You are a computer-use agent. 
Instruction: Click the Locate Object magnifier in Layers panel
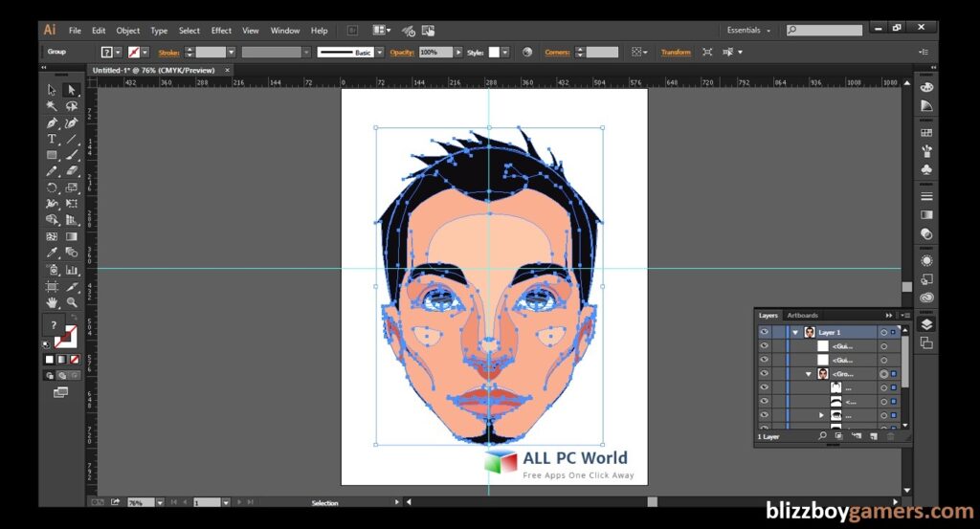(x=822, y=436)
